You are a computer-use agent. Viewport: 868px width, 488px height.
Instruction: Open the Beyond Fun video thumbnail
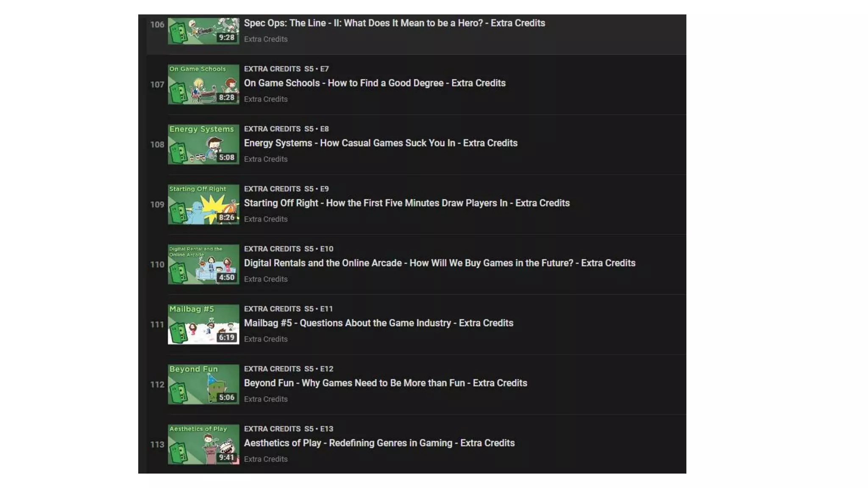point(203,384)
